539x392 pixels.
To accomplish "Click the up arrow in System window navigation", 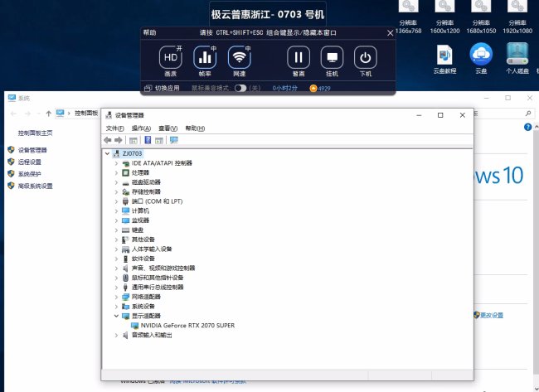I will [48, 114].
